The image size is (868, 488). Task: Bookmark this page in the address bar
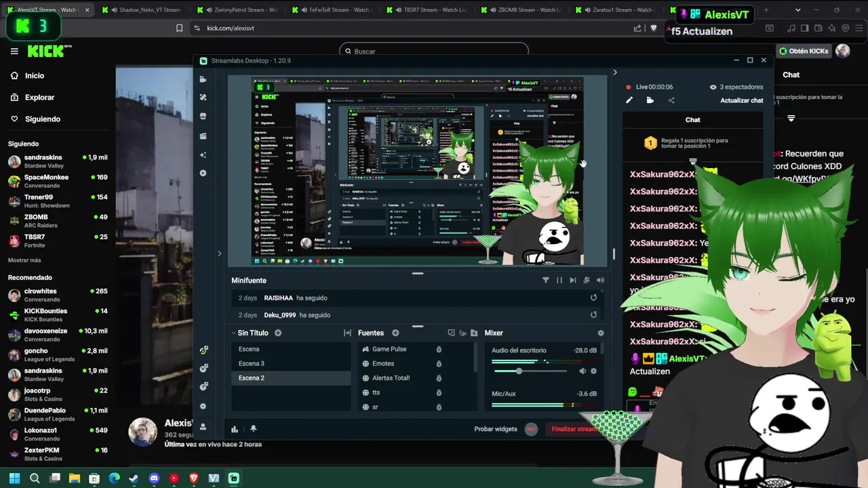point(179,28)
